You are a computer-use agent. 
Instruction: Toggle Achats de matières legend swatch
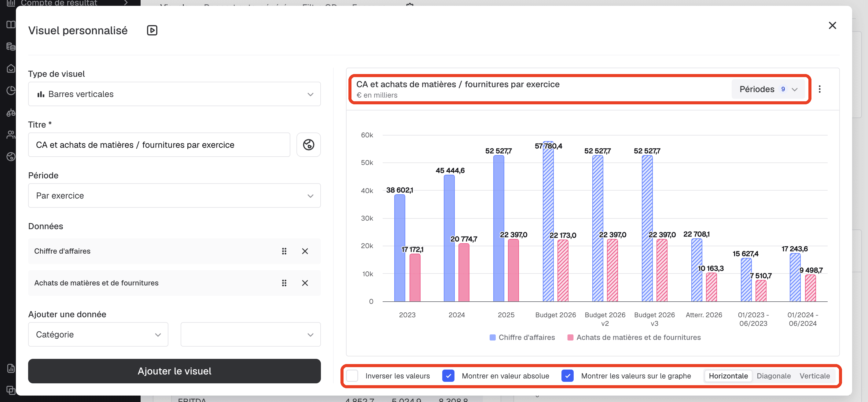[570, 337]
